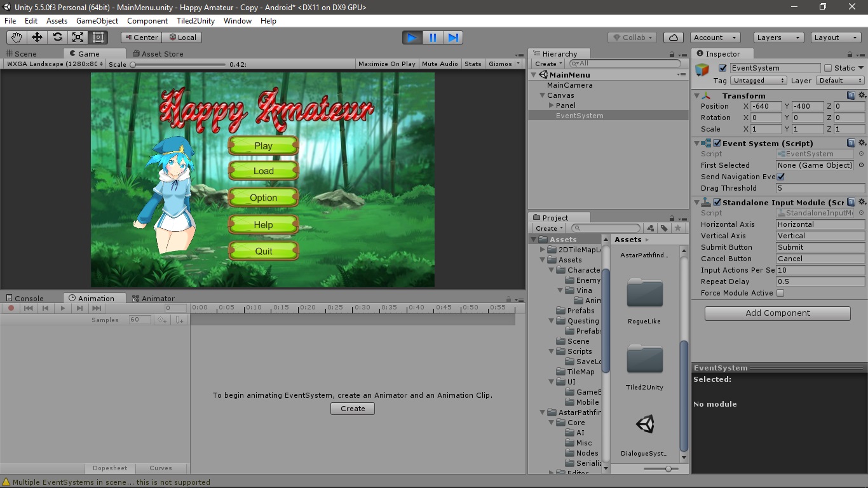The height and width of the screenshot is (488, 868).
Task: Play the animation clip
Action: 62,308
